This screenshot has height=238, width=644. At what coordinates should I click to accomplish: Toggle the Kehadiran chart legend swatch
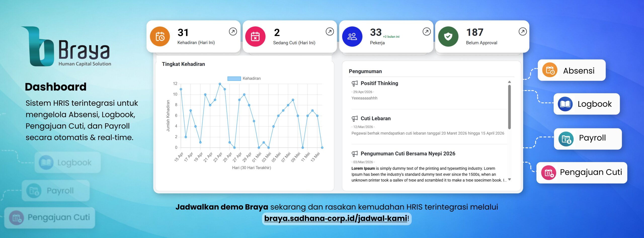(x=234, y=79)
